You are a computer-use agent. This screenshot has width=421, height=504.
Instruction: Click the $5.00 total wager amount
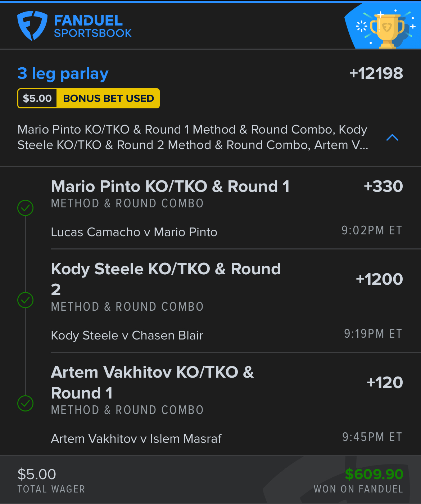point(37,474)
